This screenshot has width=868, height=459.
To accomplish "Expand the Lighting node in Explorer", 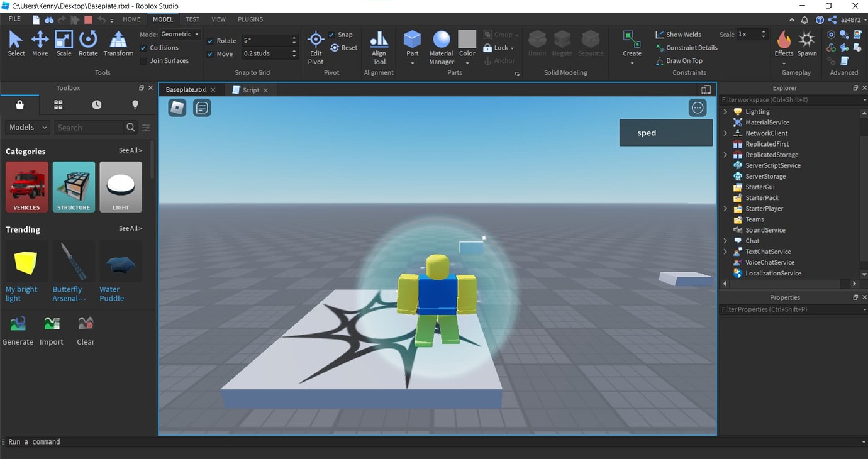I will coord(725,112).
